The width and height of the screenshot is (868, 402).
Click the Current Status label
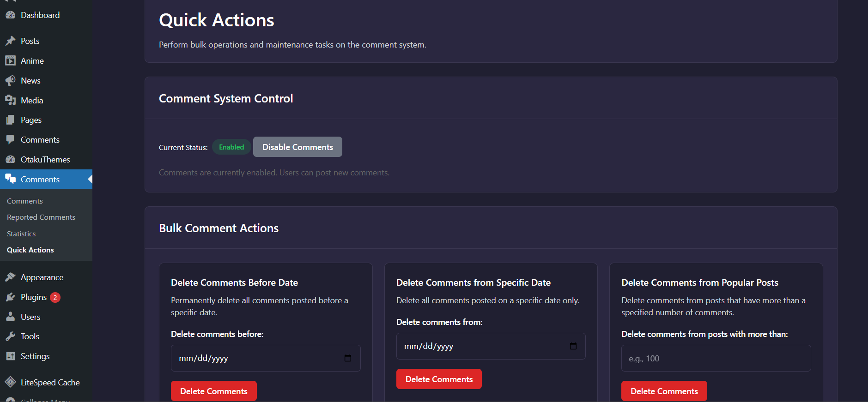click(x=183, y=148)
